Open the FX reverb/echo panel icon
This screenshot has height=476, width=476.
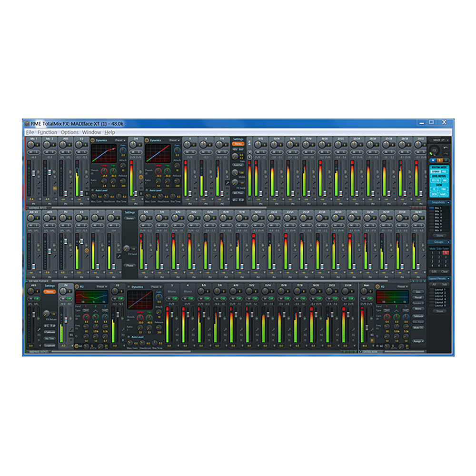pyautogui.click(x=435, y=150)
